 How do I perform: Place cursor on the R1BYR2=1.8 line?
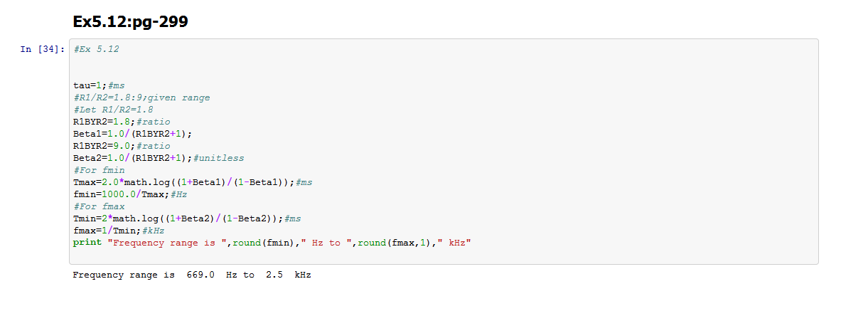(122, 122)
